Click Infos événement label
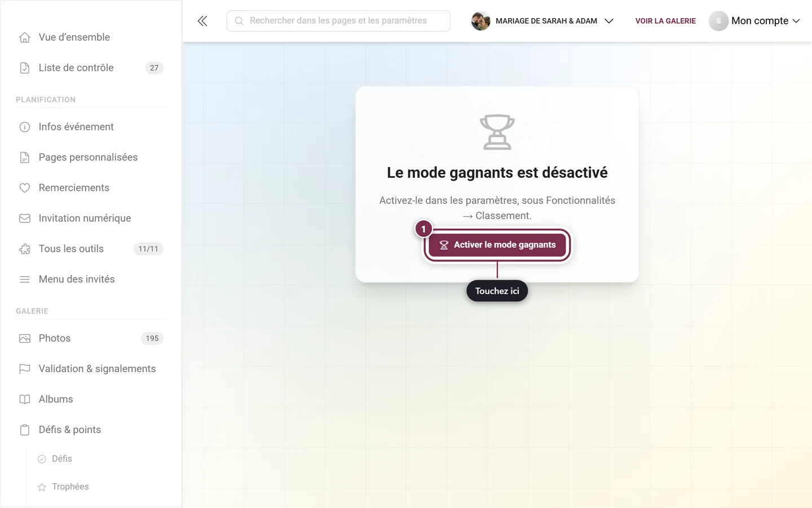The image size is (812, 508). tap(76, 127)
